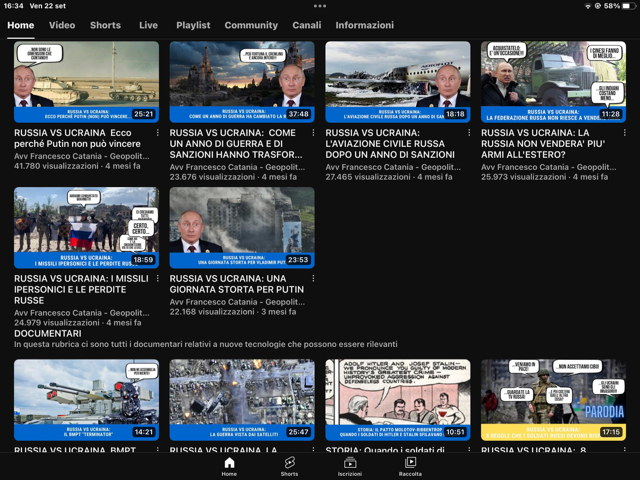Tap the Wi-Fi status icon

(587, 6)
